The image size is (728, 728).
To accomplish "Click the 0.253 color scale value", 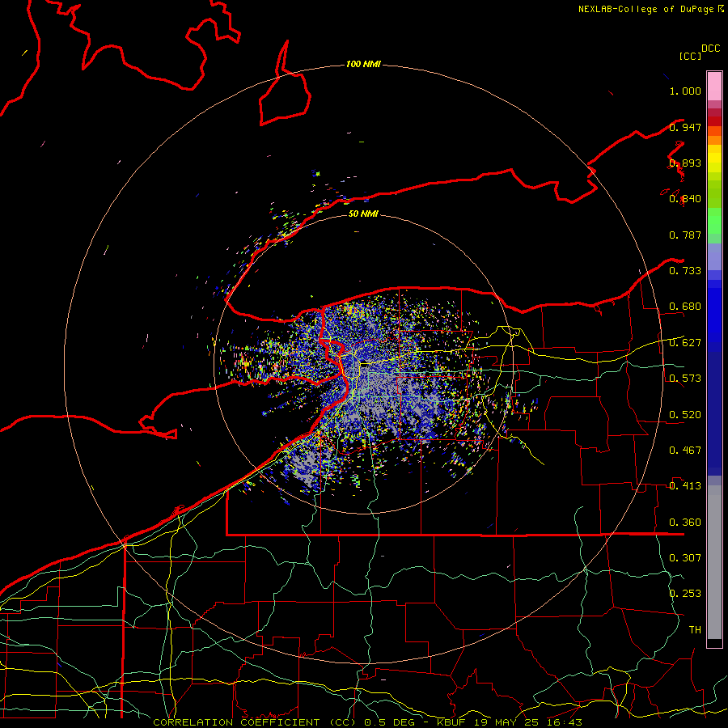I will click(x=685, y=594).
